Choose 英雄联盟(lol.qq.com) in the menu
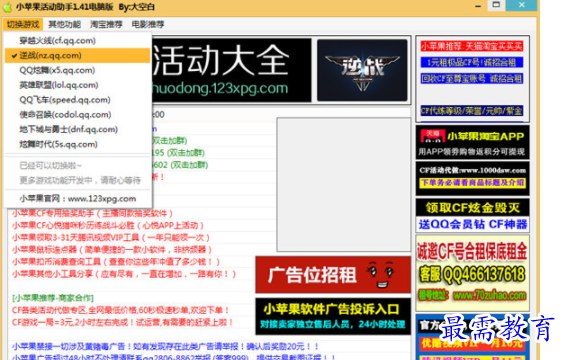This screenshot has width=563, height=360. pyautogui.click(x=77, y=85)
